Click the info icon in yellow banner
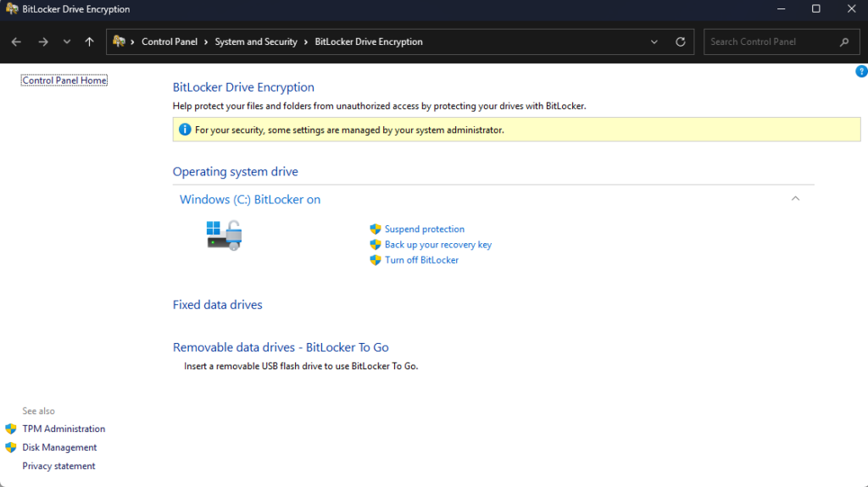This screenshot has height=487, width=868. [x=185, y=130]
